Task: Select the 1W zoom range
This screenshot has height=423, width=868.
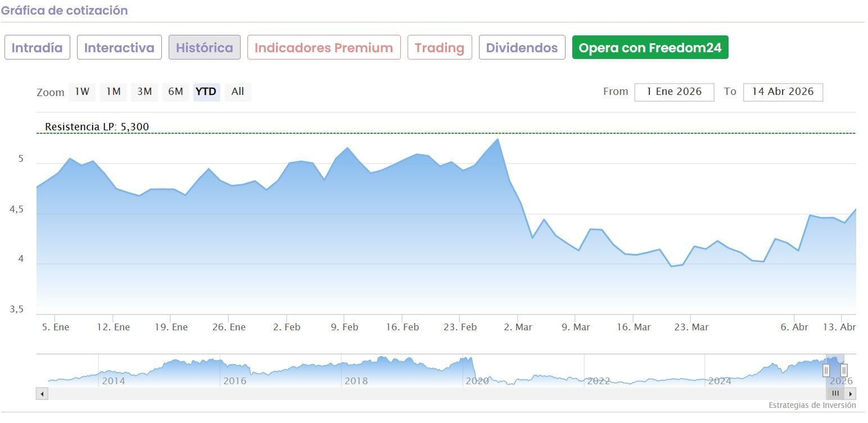Action: (82, 92)
